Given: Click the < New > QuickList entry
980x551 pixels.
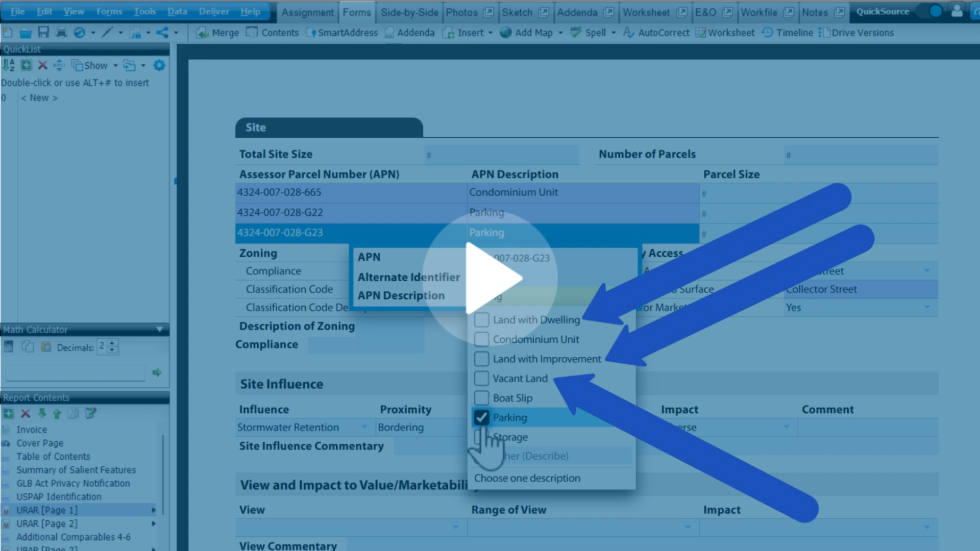Looking at the screenshot, I should coord(39,97).
